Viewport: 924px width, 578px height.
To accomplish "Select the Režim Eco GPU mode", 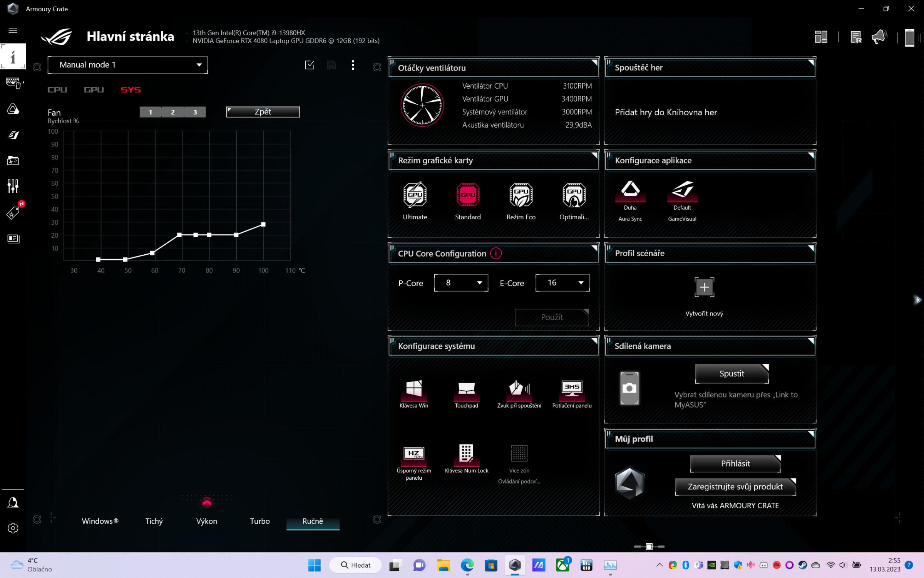I will click(521, 201).
